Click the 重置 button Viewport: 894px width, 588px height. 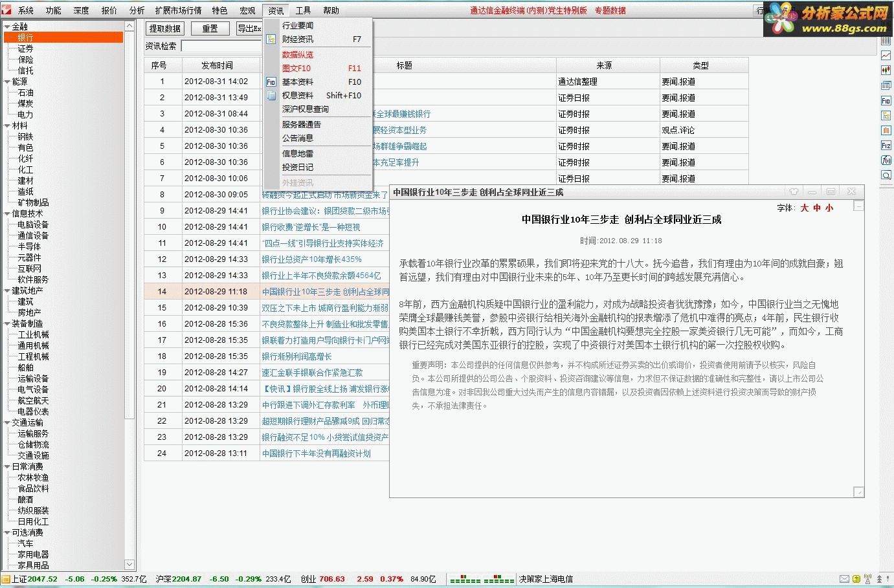tap(210, 28)
